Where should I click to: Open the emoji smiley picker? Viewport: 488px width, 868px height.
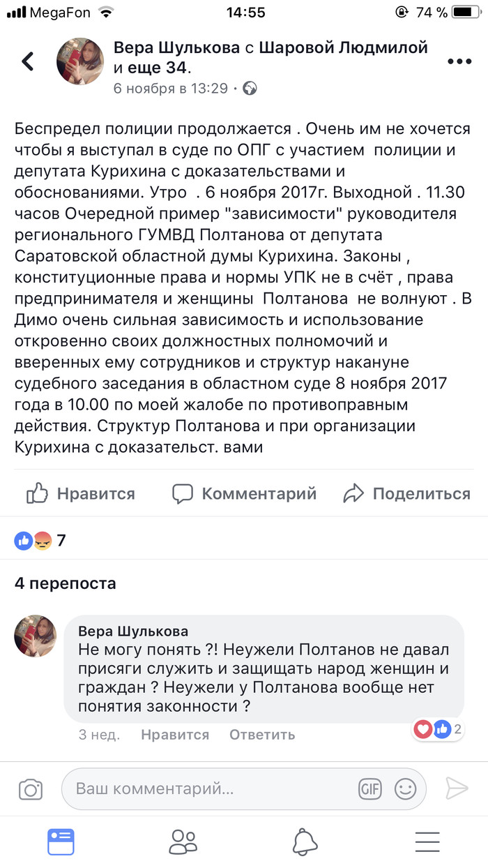tap(405, 789)
